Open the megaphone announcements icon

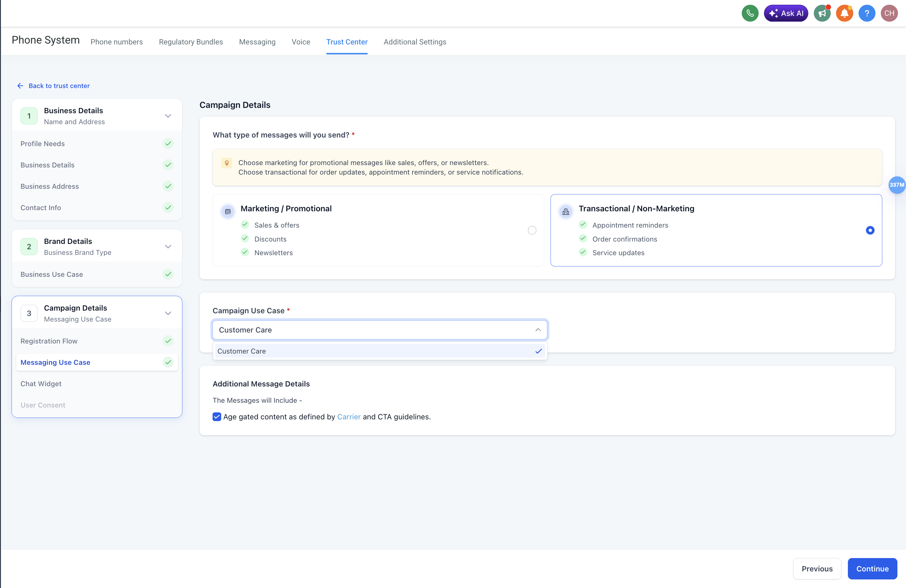pyautogui.click(x=822, y=13)
